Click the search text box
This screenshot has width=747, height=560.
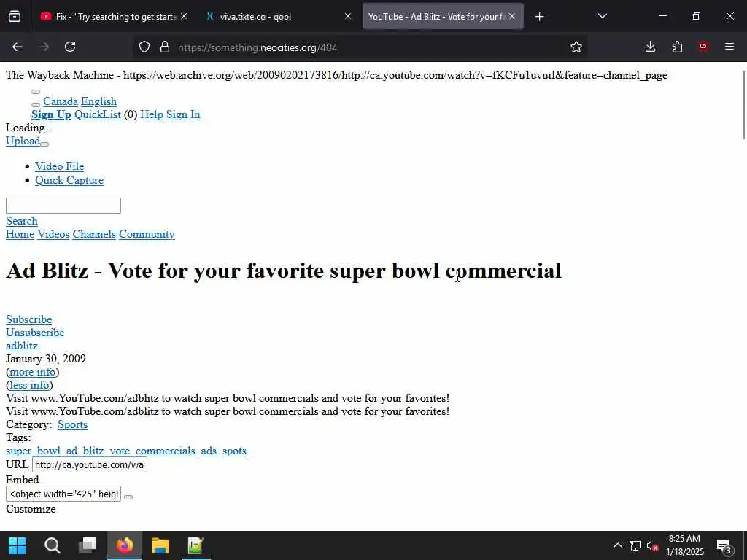(63, 206)
